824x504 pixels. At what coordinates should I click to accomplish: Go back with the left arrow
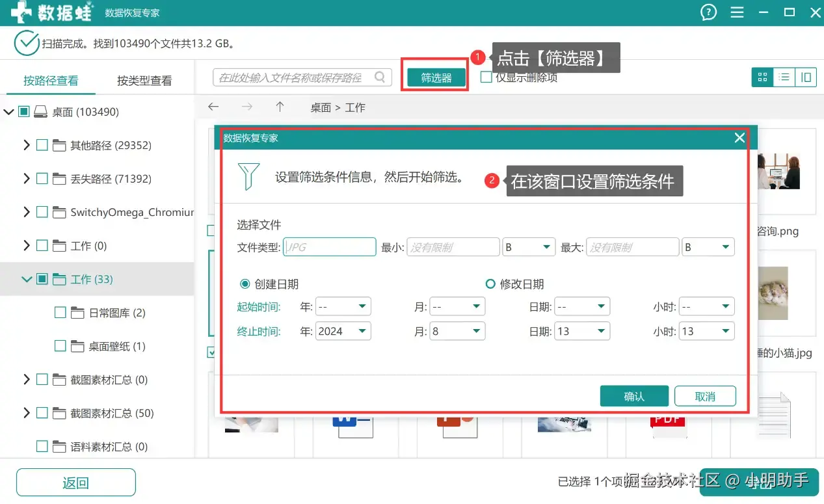pyautogui.click(x=213, y=107)
